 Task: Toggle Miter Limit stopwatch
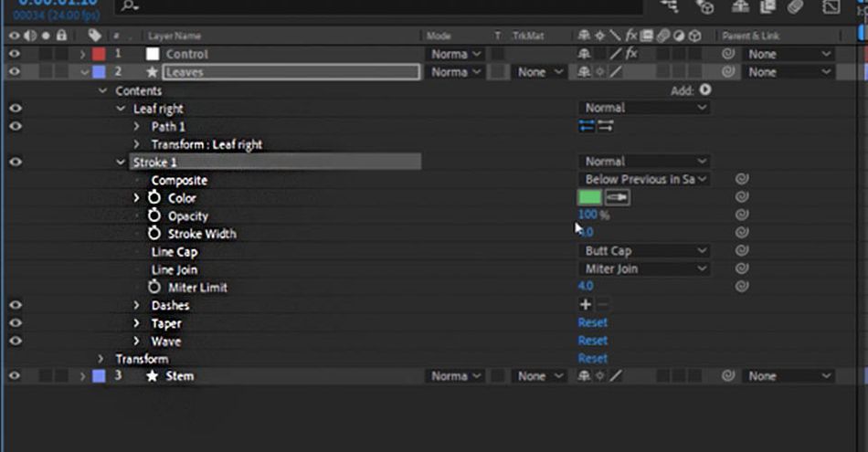(x=154, y=287)
